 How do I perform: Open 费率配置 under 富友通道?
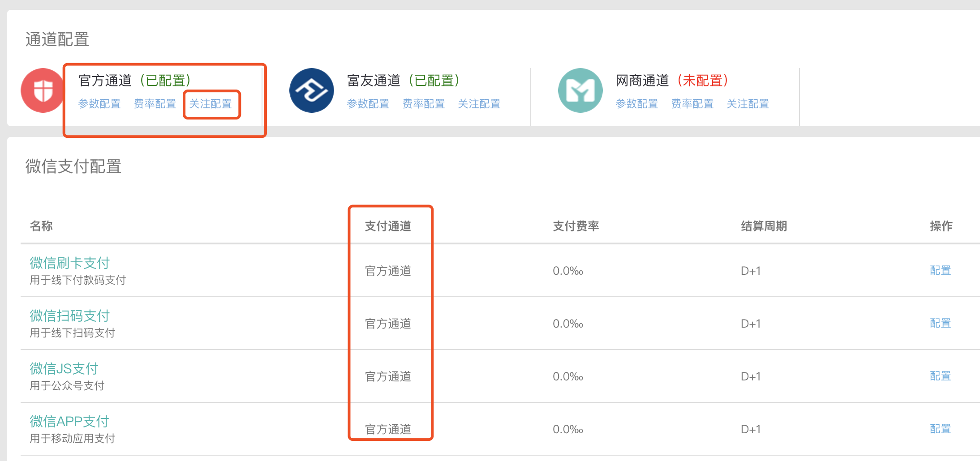point(424,104)
